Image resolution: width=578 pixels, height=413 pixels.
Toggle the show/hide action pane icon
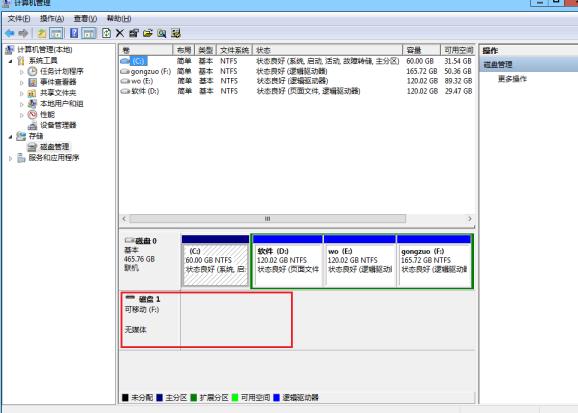[89, 34]
